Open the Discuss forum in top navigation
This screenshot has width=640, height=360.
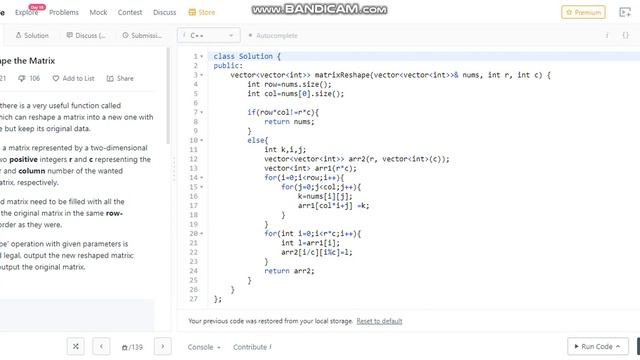point(164,12)
